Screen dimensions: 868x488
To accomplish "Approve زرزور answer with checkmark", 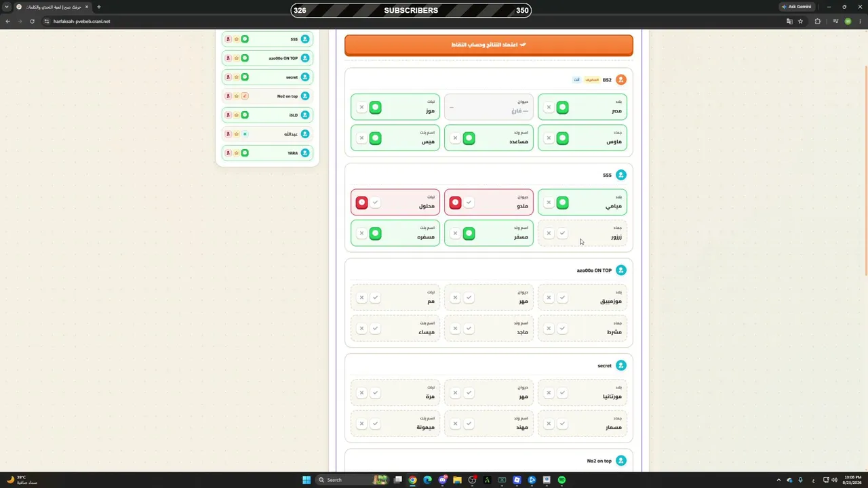I will click(562, 233).
